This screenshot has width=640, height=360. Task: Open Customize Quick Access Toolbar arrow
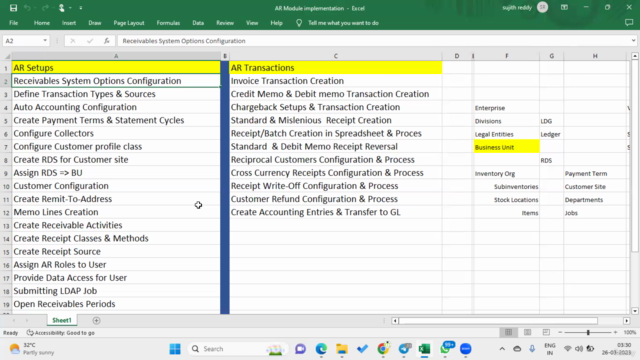click(80, 8)
